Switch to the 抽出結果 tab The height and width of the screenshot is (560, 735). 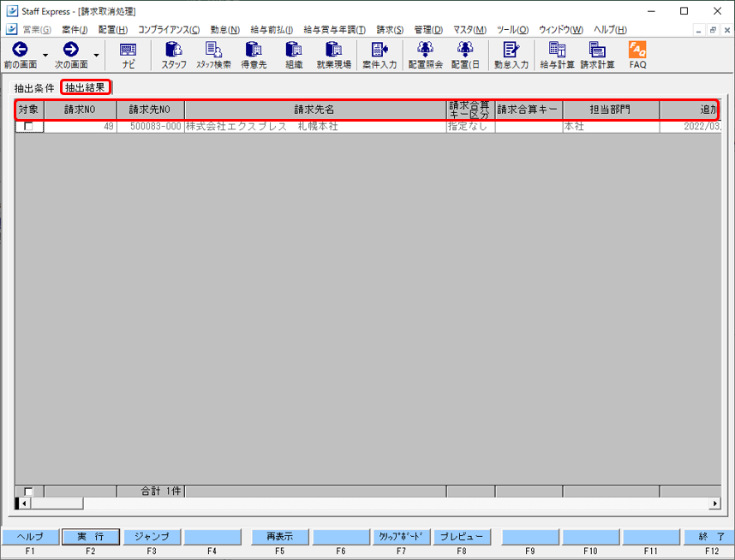(x=86, y=87)
